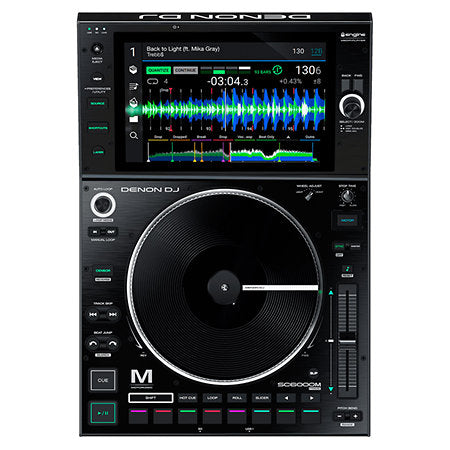This screenshot has width=450, height=450.
Task: Hit the Fwd button above the encoder
Action: point(358,86)
